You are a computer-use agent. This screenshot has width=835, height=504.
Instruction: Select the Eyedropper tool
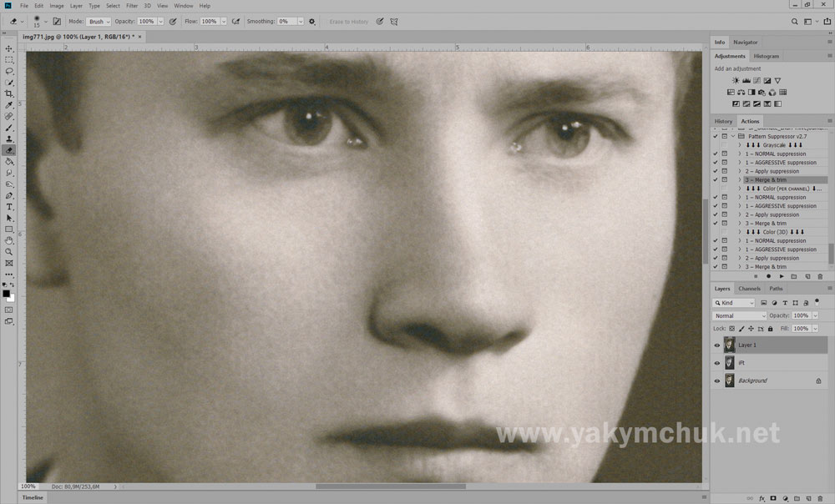coord(9,105)
